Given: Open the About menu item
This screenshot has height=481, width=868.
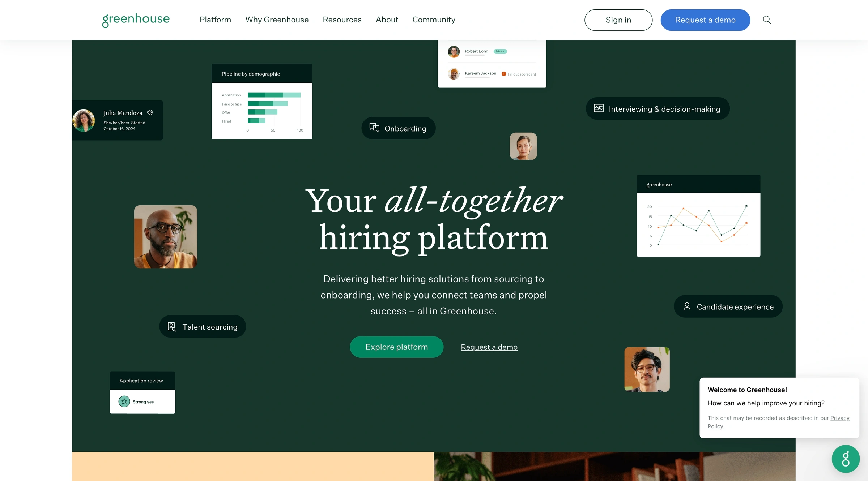Looking at the screenshot, I should tap(387, 20).
